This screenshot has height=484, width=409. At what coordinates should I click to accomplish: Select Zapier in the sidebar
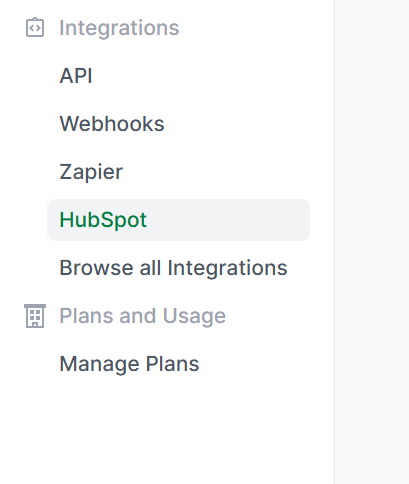click(x=91, y=172)
